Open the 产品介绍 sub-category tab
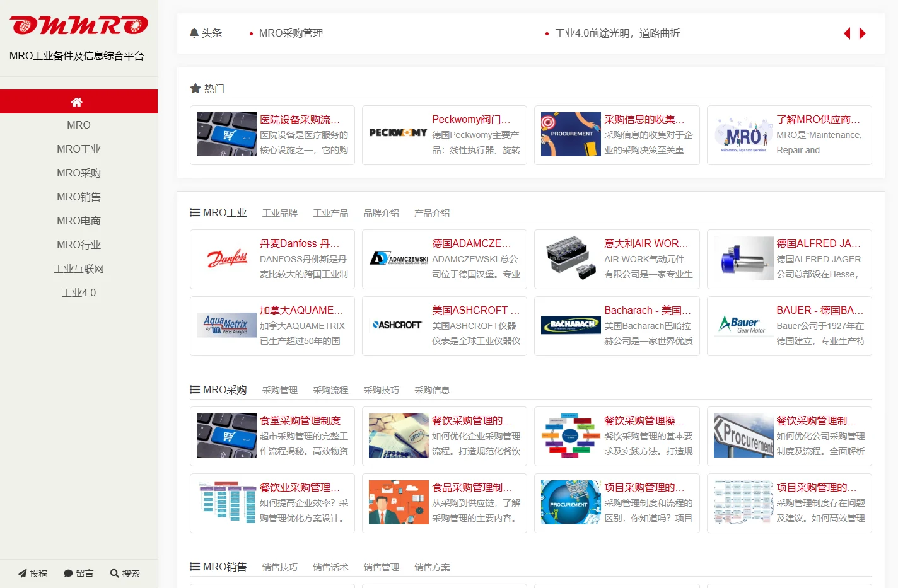 432,213
